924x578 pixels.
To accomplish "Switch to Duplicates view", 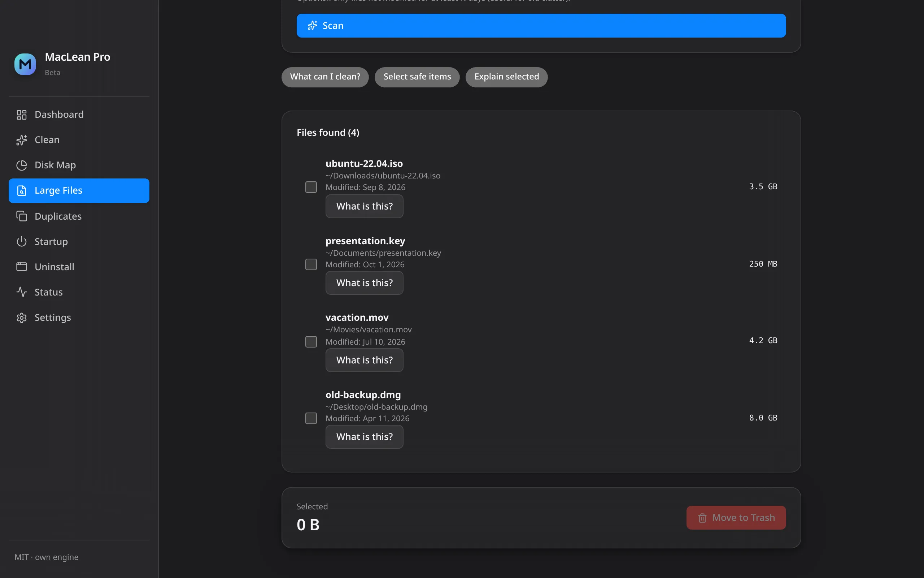I will pos(79,216).
